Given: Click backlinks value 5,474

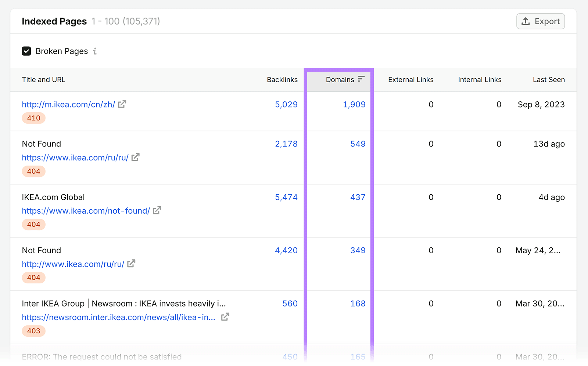Looking at the screenshot, I should pyautogui.click(x=286, y=197).
